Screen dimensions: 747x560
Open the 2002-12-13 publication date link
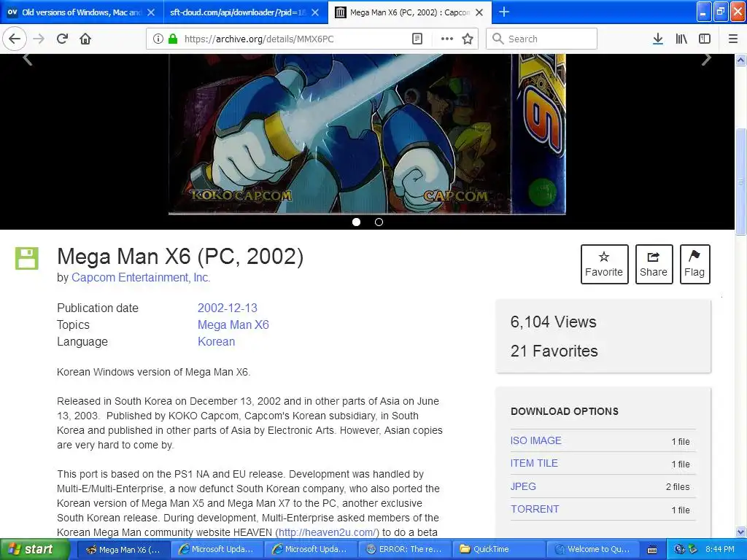click(228, 308)
